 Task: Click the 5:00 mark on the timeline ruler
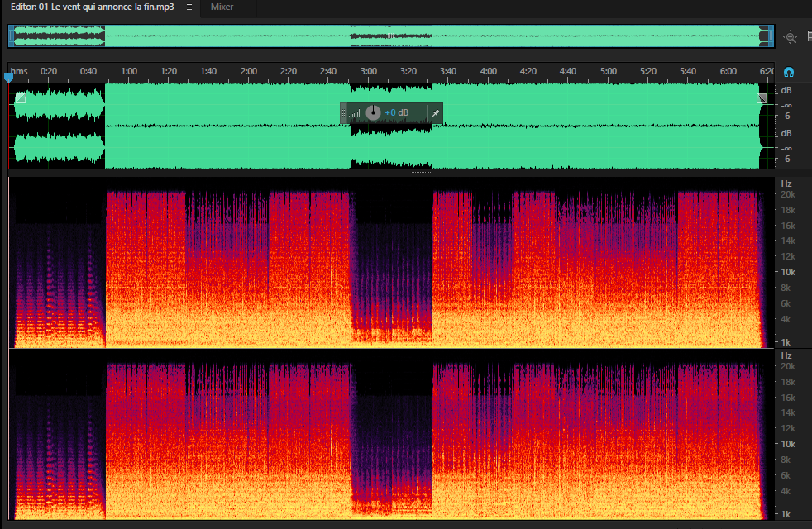point(609,71)
